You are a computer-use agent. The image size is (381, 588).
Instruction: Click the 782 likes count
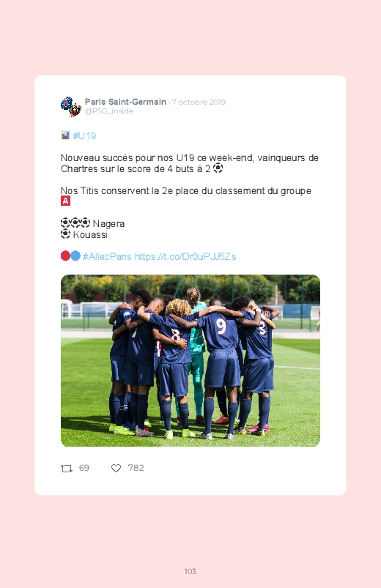(x=136, y=468)
